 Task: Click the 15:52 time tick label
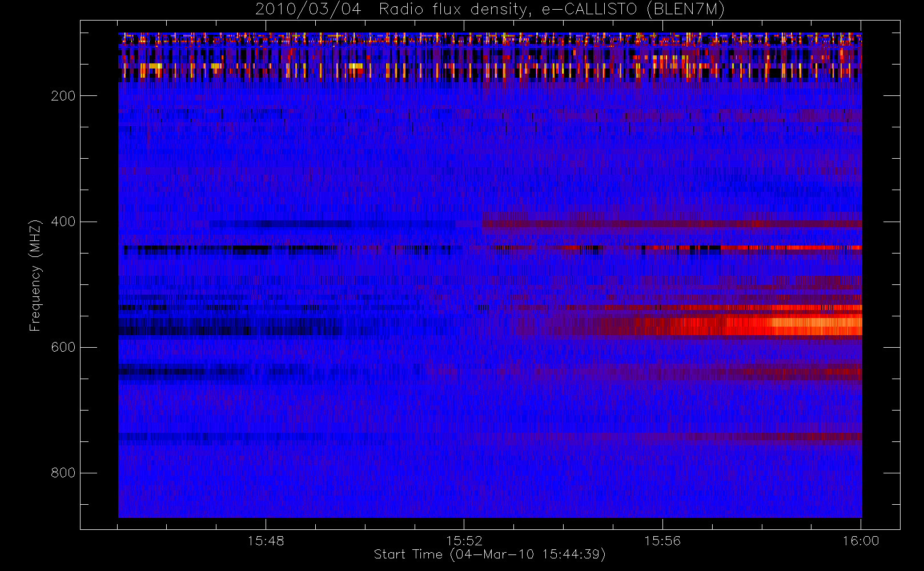click(x=464, y=541)
